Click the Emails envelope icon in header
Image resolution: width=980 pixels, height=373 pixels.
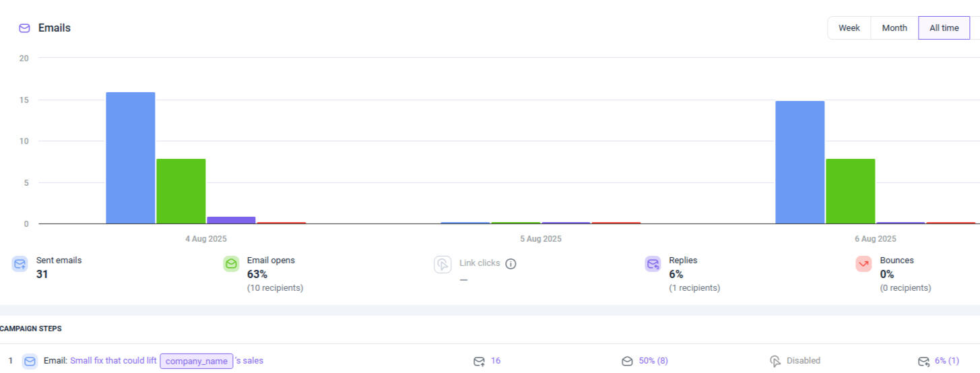[x=24, y=28]
